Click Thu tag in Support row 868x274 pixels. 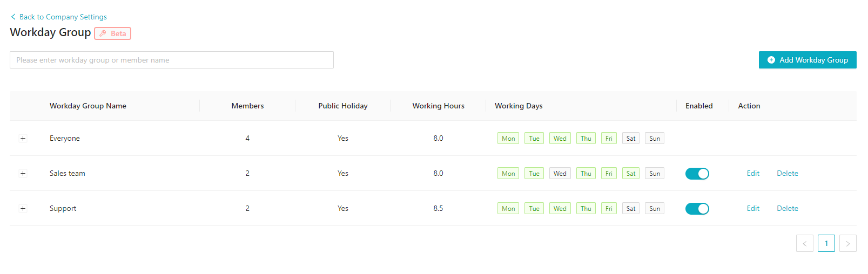click(x=586, y=208)
